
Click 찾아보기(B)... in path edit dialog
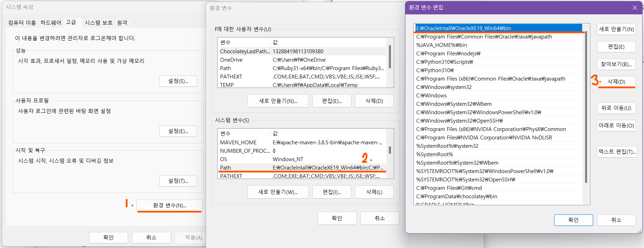tap(616, 64)
